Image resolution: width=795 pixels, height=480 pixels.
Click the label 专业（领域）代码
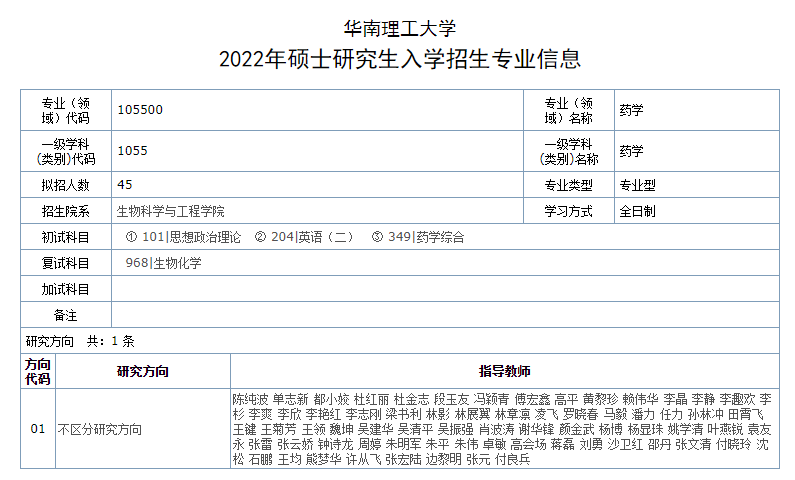65,110
